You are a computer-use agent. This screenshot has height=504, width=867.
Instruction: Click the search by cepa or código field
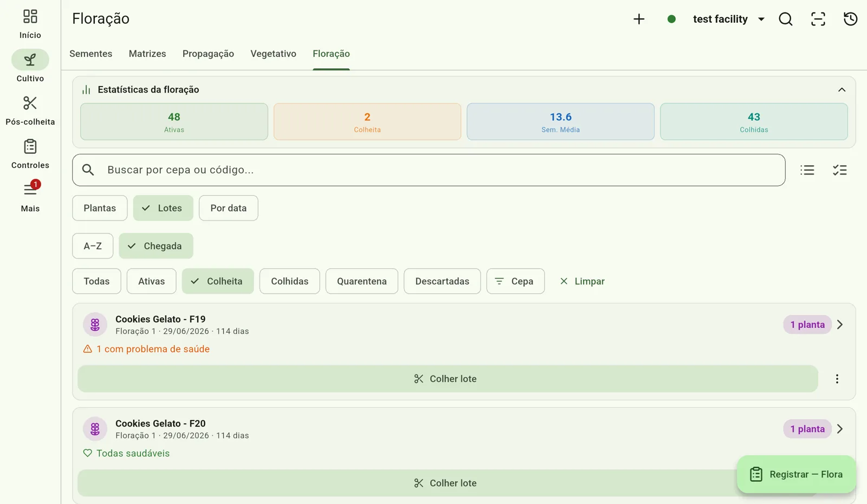click(429, 170)
